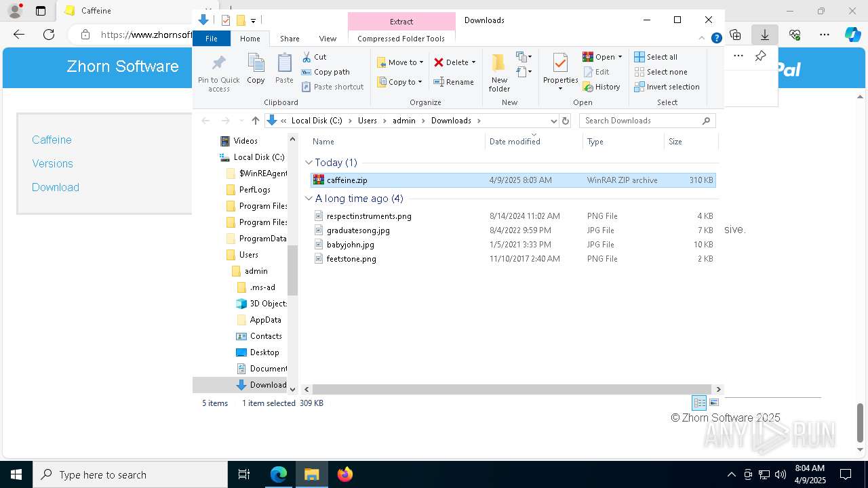Refresh the Downloads folder view

click(x=566, y=121)
